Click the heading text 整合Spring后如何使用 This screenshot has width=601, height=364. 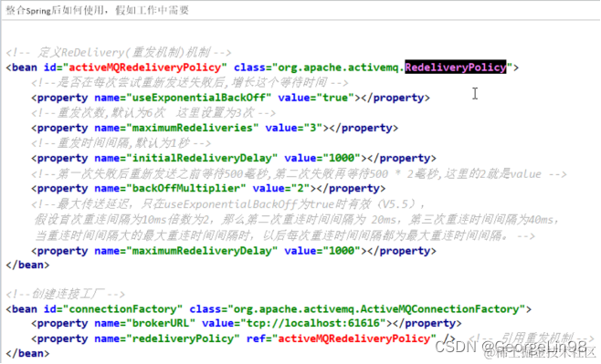coord(55,10)
